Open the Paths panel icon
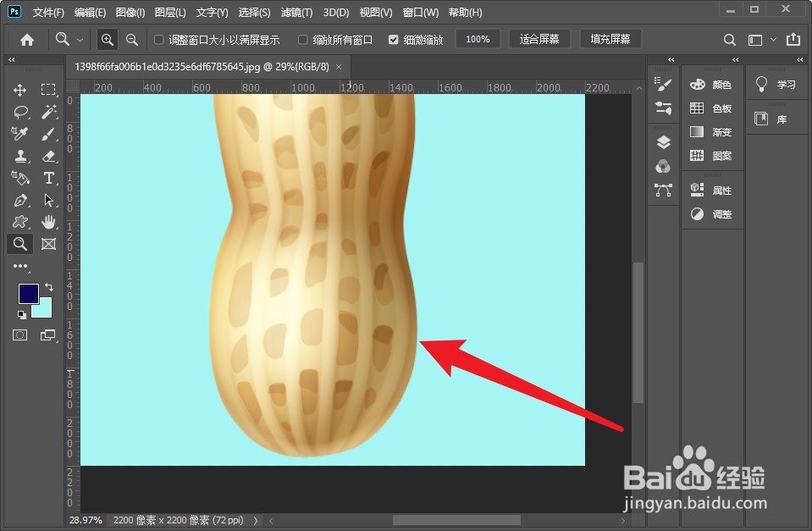 (x=663, y=190)
